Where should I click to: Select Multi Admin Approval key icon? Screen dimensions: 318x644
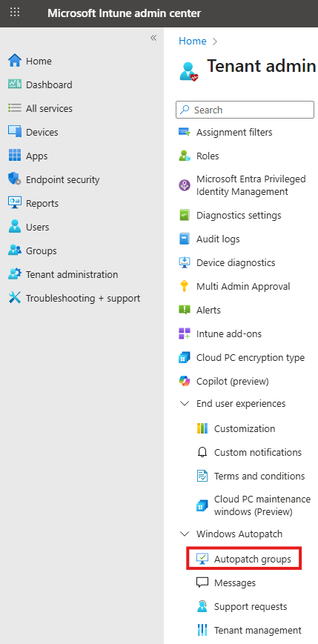(x=185, y=286)
